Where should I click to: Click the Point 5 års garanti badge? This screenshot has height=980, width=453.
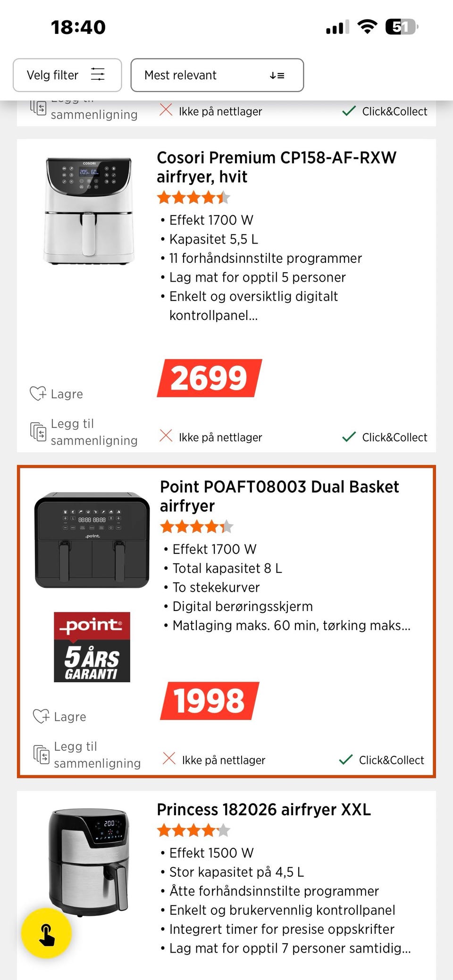pos(92,647)
